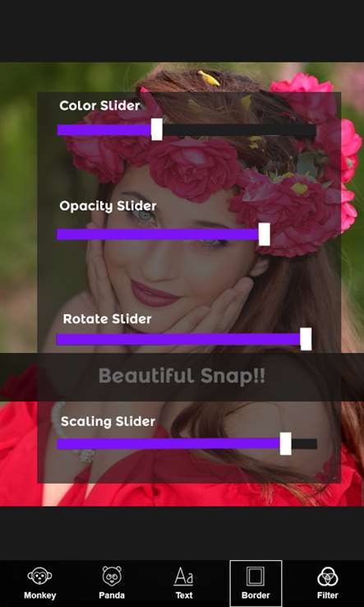Click the Rotate Slider white handle
Image resolution: width=364 pixels, height=607 pixels.
point(306,339)
